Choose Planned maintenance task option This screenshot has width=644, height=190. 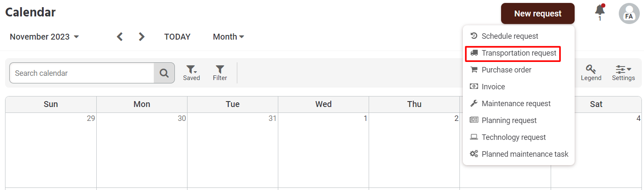point(525,154)
